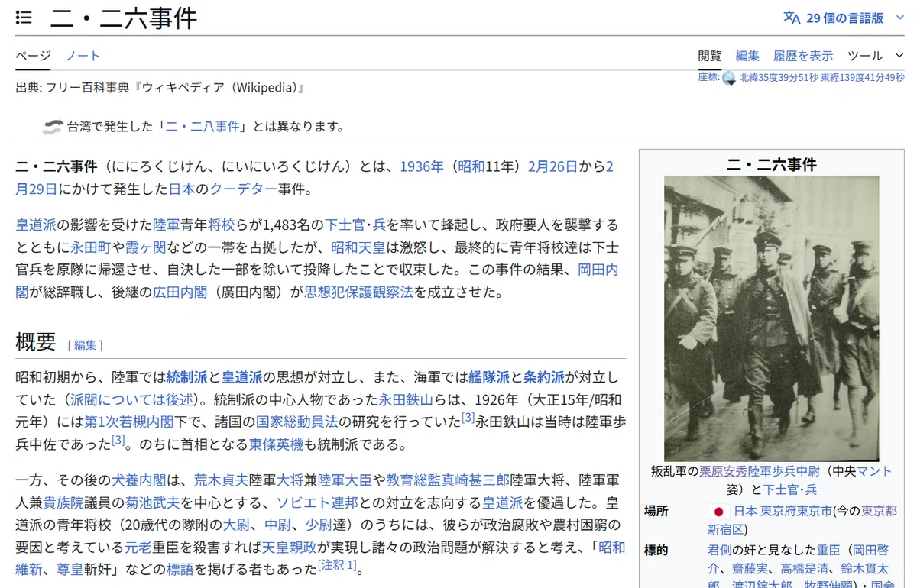The height and width of the screenshot is (588, 917).
Task: Open the 元老 link
Action: click(139, 547)
